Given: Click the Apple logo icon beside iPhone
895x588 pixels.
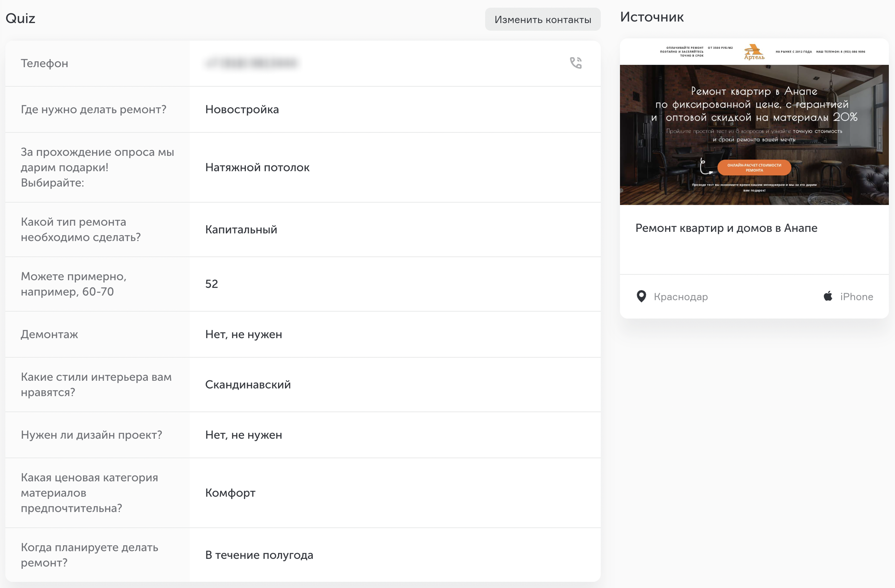Looking at the screenshot, I should pos(828,296).
